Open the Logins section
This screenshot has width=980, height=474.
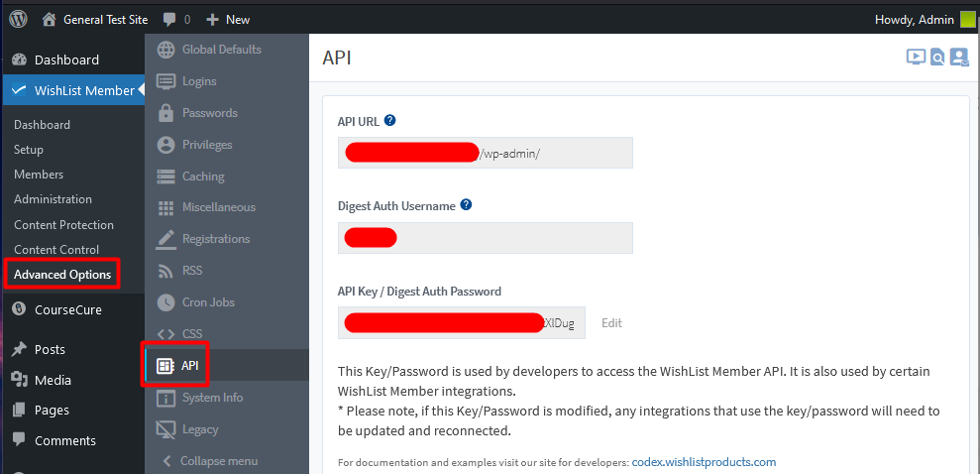199,81
